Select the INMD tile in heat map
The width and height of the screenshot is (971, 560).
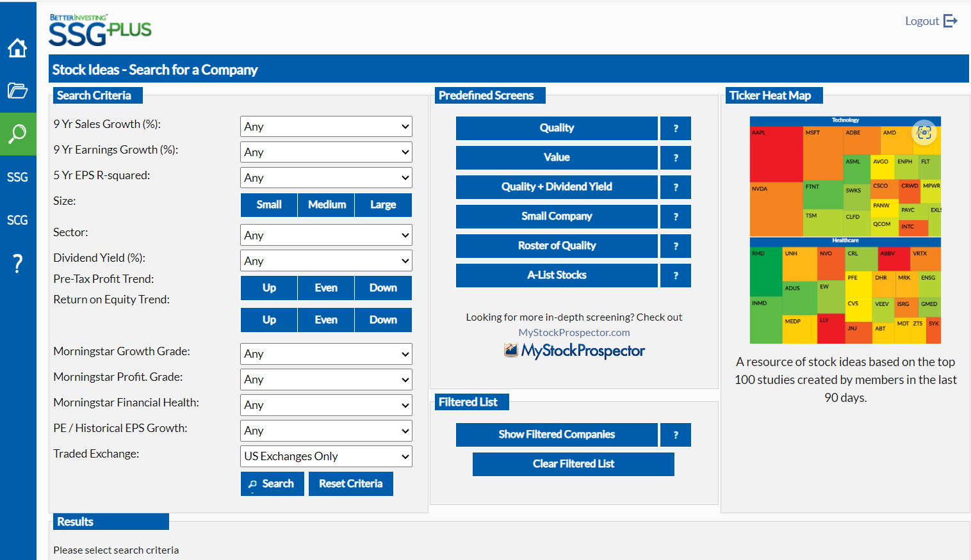point(766,320)
